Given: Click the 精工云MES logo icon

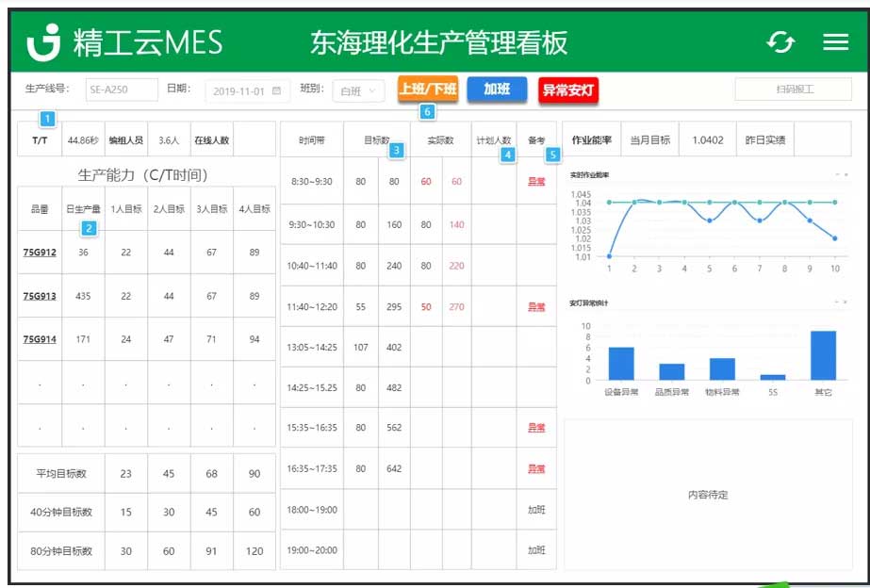Looking at the screenshot, I should click(x=43, y=42).
